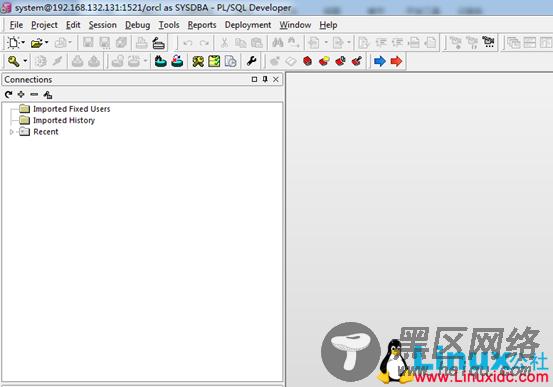Open the Edit menu
Viewport: 553px width, 387px height.
point(73,25)
